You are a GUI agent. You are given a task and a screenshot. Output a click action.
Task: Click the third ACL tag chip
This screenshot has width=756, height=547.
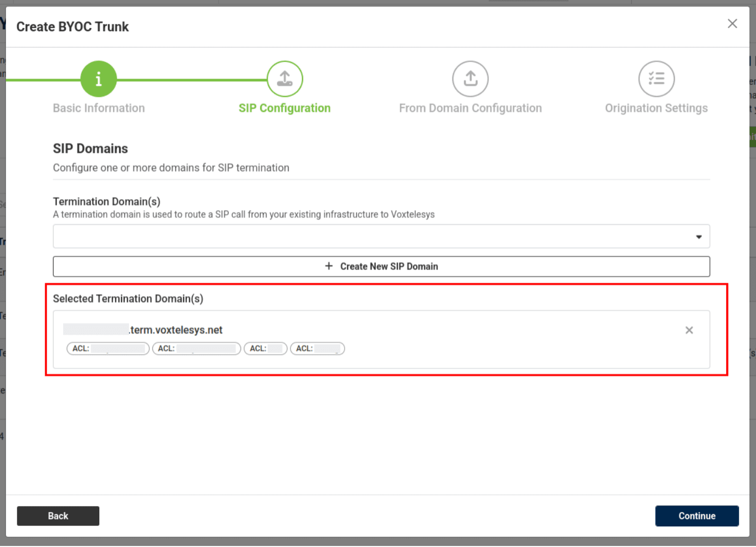pyautogui.click(x=265, y=349)
